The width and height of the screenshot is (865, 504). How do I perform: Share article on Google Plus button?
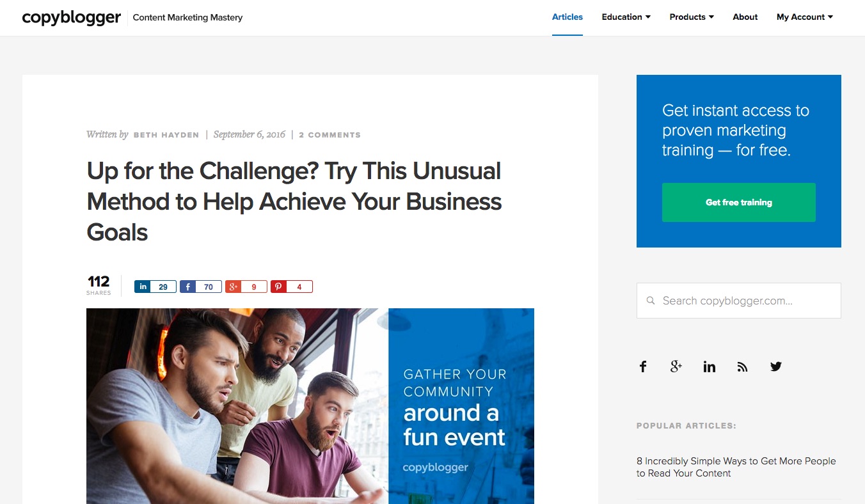(246, 287)
